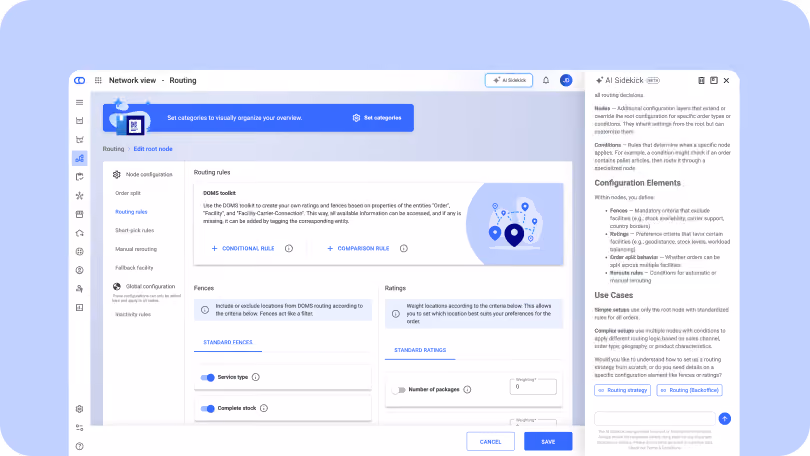Viewport: 810px width, 456px height.
Task: Click the document icon in AI Sidekick header
Action: click(x=701, y=81)
